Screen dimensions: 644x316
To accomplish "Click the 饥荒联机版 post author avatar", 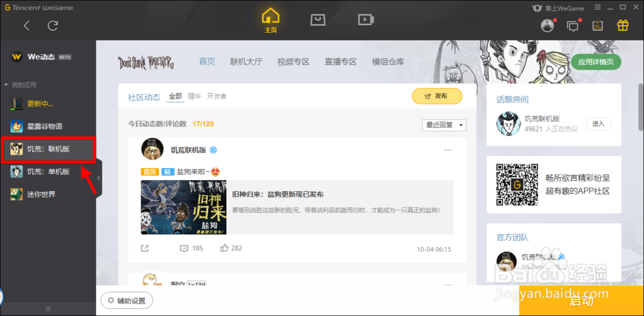I will pyautogui.click(x=153, y=149).
